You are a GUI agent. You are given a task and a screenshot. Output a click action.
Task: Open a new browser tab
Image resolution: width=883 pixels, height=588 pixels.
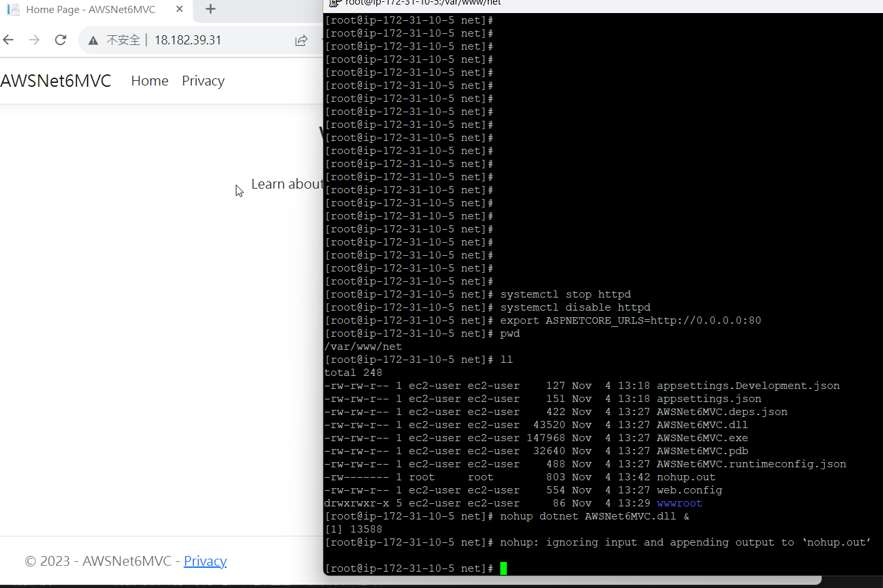(210, 9)
